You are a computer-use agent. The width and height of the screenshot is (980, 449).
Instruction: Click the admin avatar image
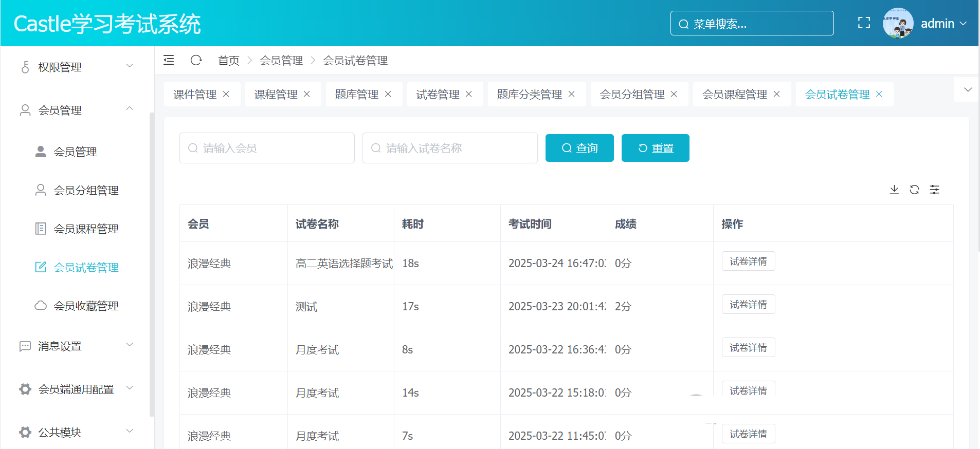click(897, 23)
